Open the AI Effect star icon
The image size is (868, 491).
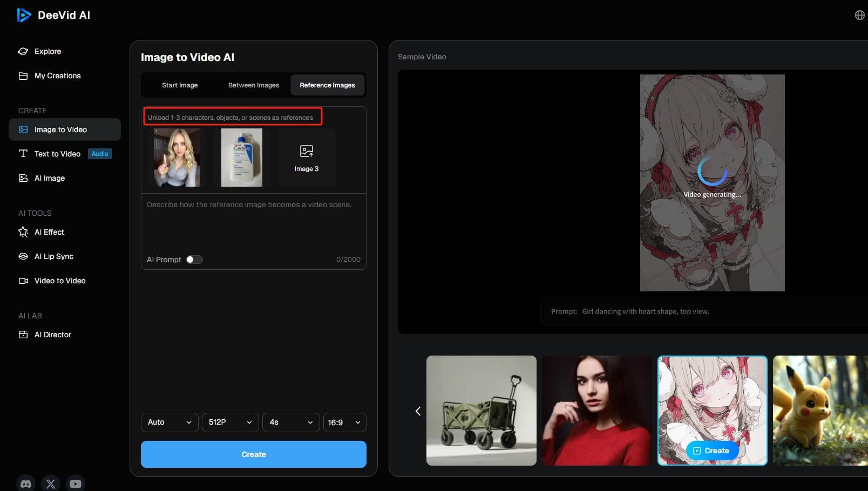(x=23, y=232)
